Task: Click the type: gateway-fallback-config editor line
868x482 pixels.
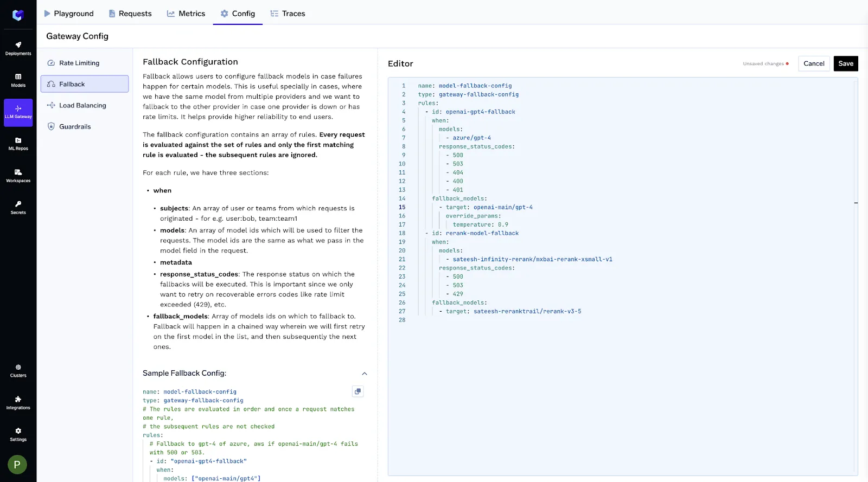Action: pos(468,94)
